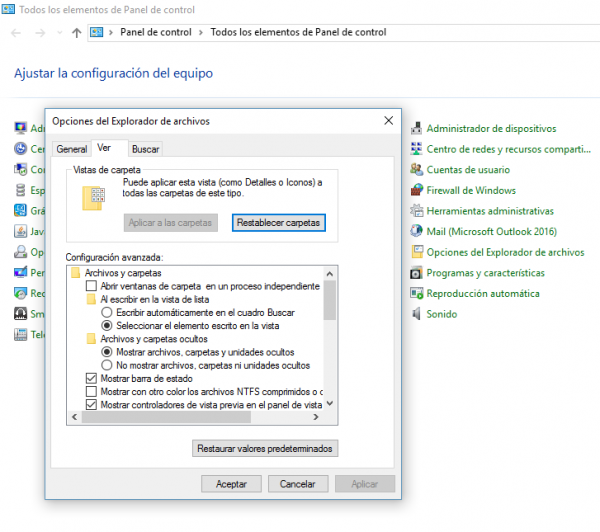Image resolution: width=600 pixels, height=532 pixels.
Task: Click the Programas y características icon
Action: (x=417, y=273)
